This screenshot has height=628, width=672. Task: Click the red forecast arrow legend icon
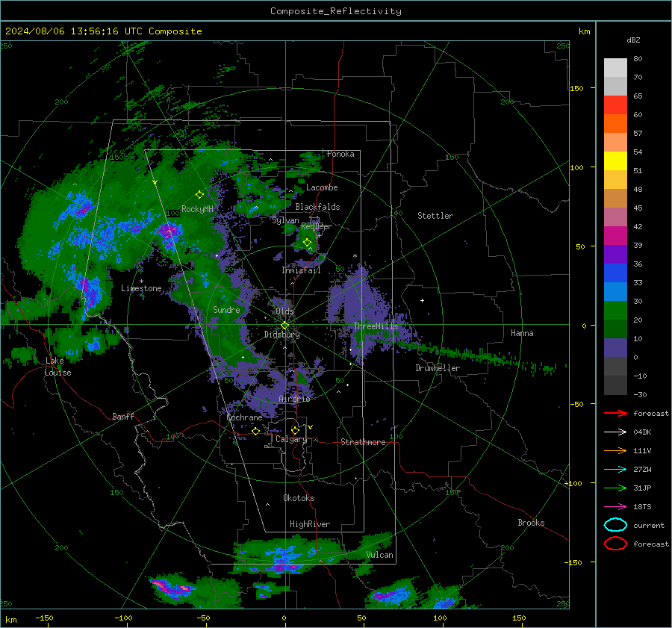[615, 413]
